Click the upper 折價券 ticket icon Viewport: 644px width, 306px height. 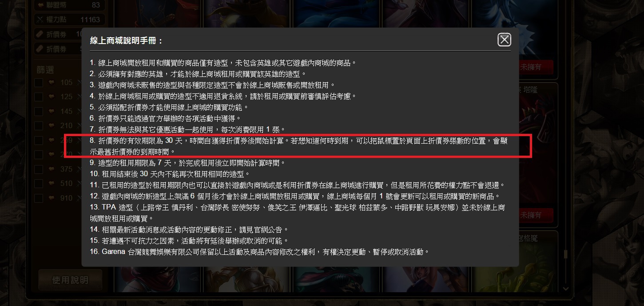coord(40,34)
